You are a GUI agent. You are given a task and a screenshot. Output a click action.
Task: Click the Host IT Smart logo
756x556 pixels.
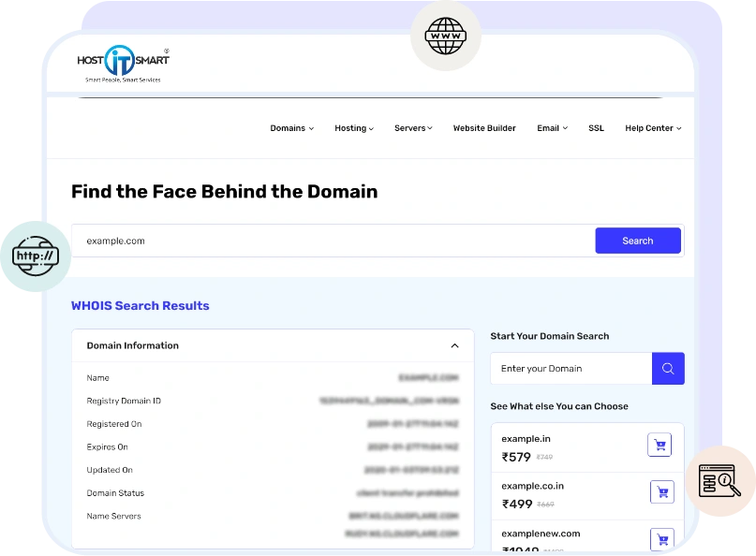(123, 64)
